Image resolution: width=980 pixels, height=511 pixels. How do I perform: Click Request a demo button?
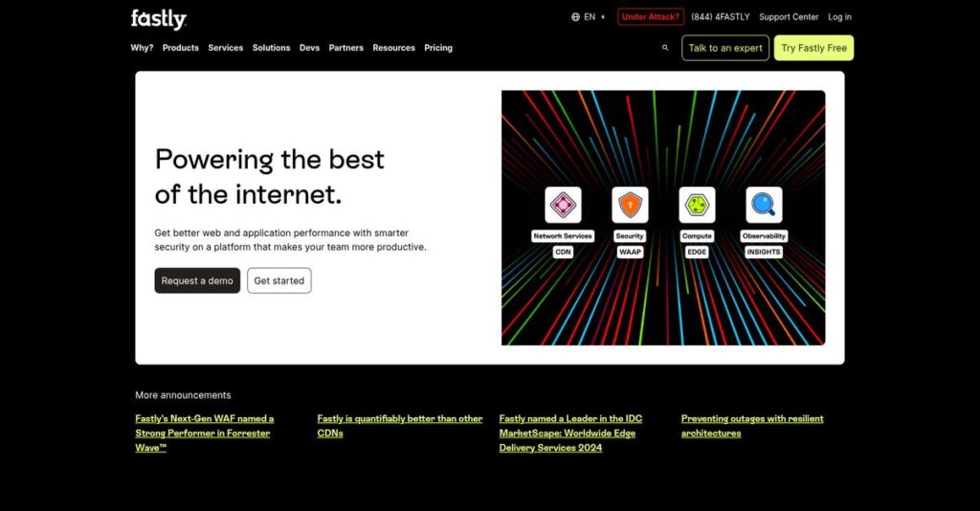coord(197,280)
